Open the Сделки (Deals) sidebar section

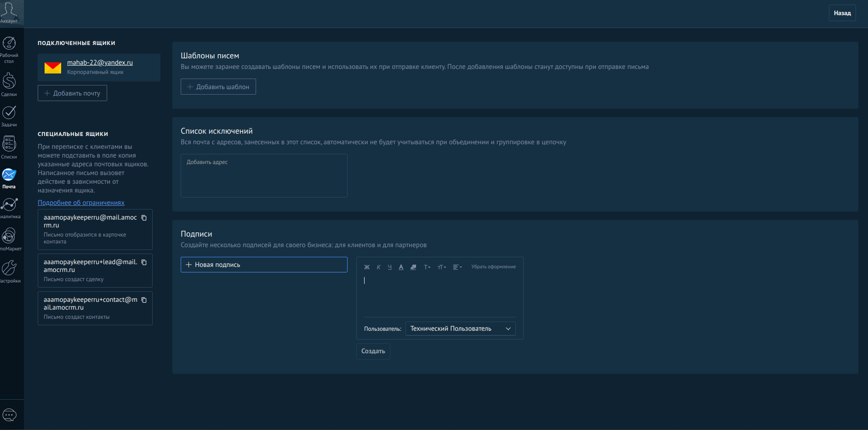point(9,85)
